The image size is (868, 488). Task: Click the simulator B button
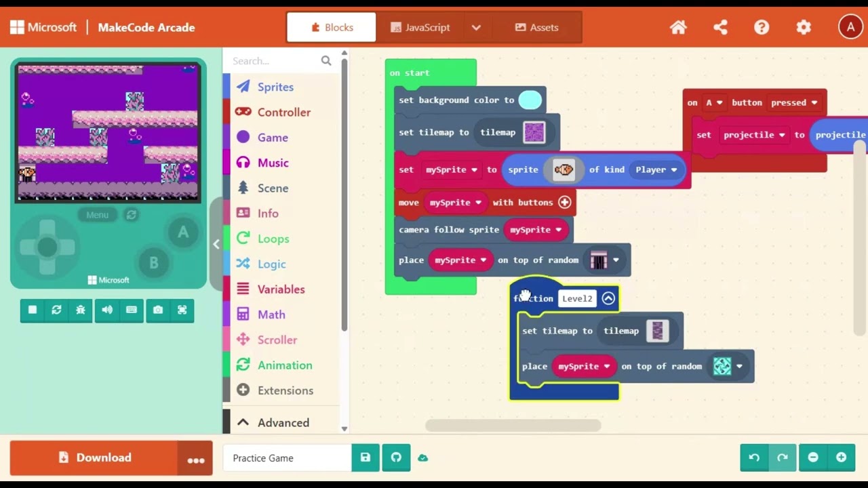click(x=154, y=263)
